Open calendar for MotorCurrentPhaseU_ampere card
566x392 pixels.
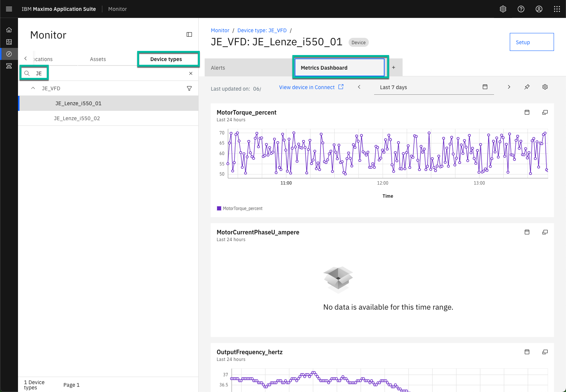point(527,232)
